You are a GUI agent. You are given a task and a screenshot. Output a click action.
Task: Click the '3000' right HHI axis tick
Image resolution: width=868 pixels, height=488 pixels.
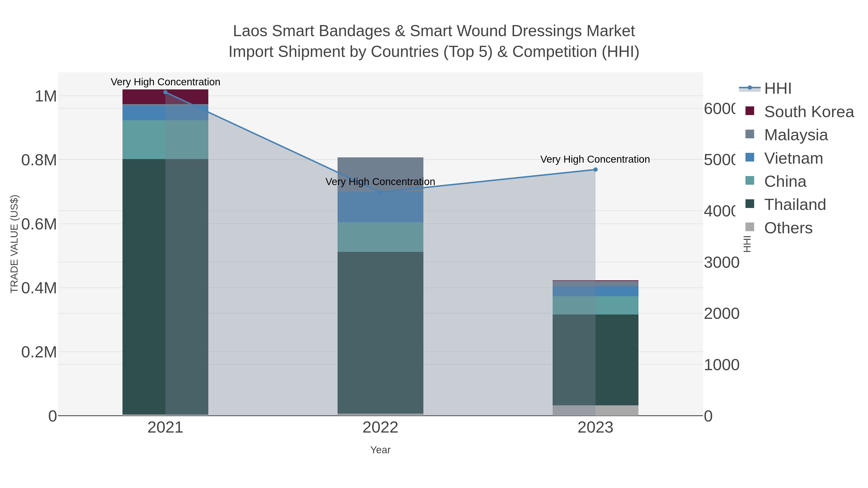point(722,263)
